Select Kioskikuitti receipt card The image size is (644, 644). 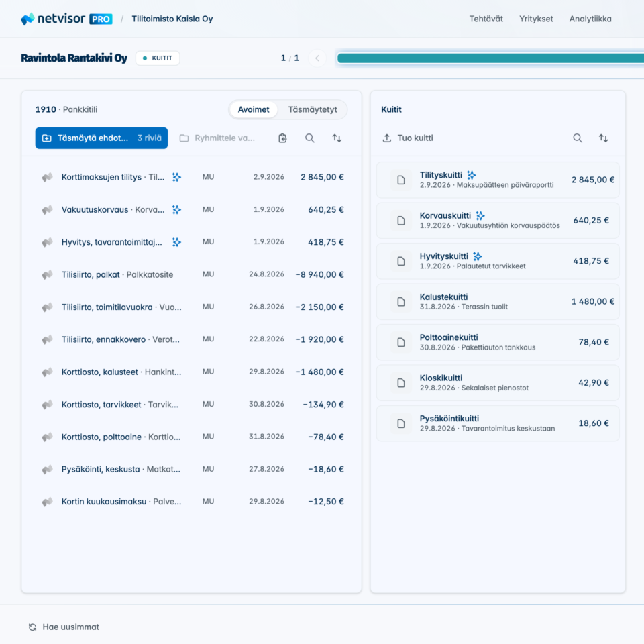498,383
